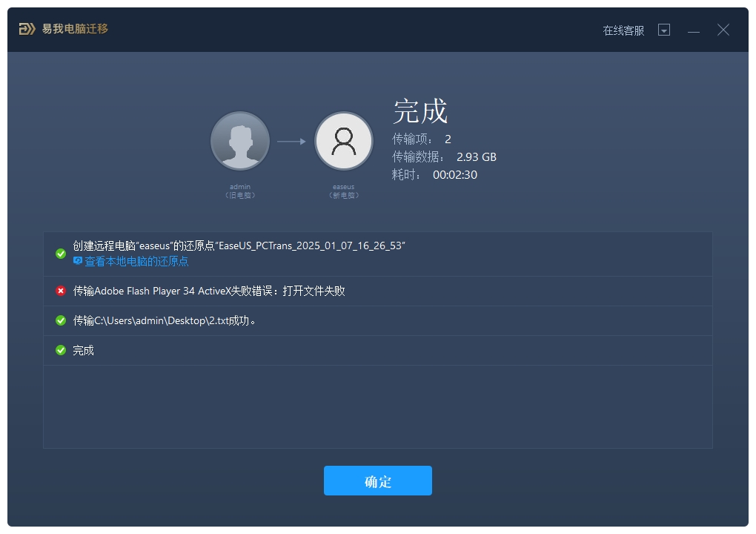Click the green check next to 完成
The width and height of the screenshot is (756, 534).
coord(60,350)
